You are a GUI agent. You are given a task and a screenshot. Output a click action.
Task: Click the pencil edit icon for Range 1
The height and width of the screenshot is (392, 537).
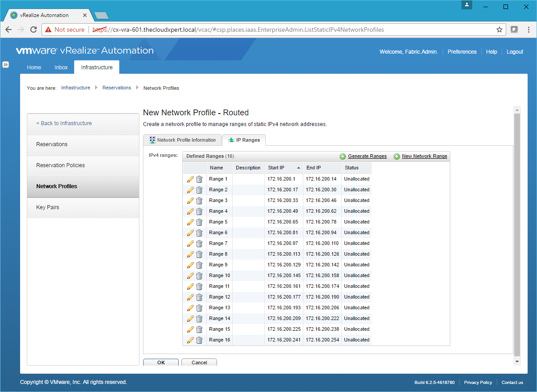point(190,179)
